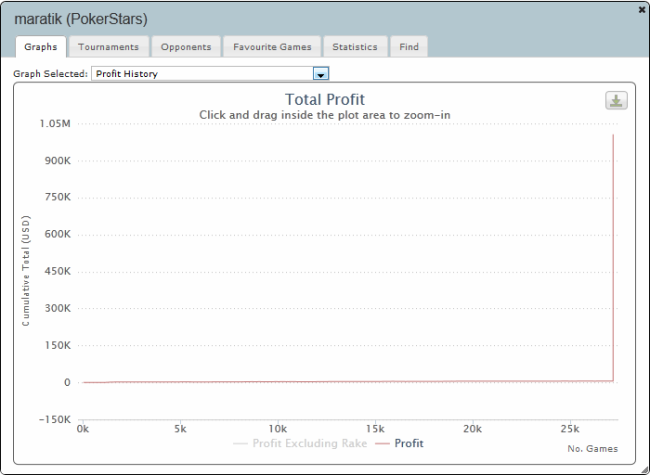Switch to the Graphs tab

click(x=40, y=47)
